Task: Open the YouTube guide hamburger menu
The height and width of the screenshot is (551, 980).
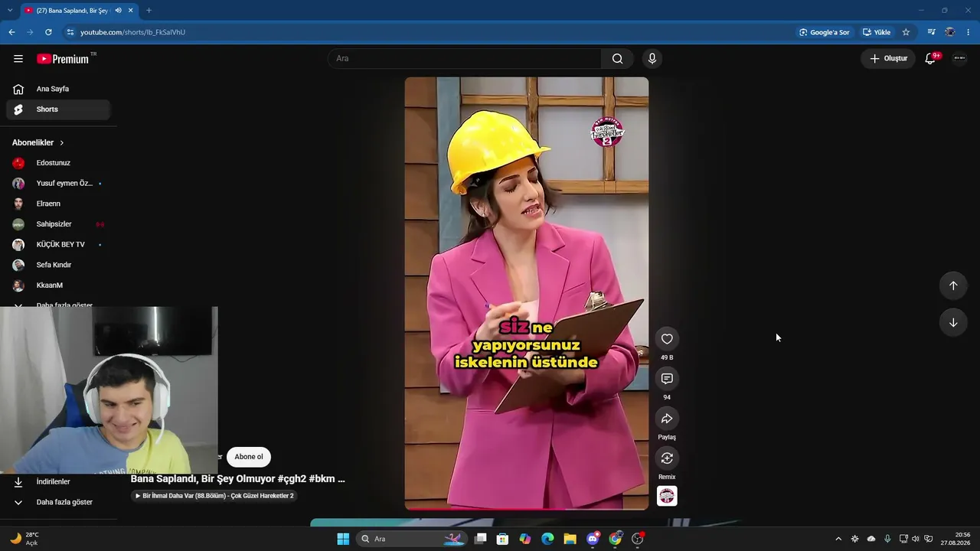Action: [18, 59]
